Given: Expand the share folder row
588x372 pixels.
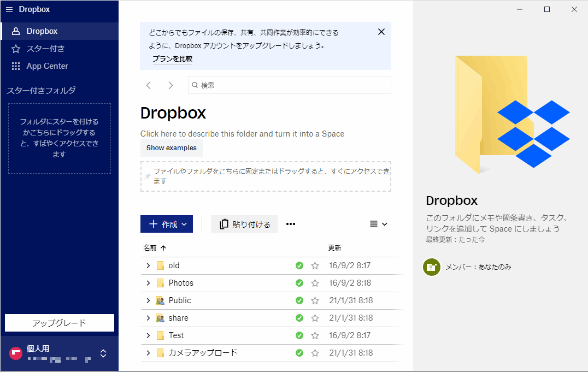Looking at the screenshot, I should click(148, 318).
